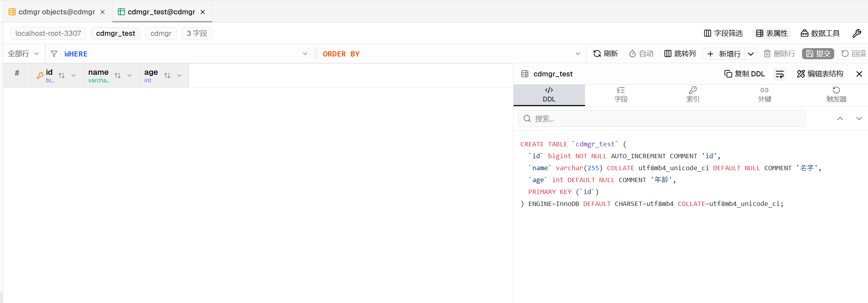Viewport: 868px width, 303px height.
Task: Open the name column dropdown menu
Action: point(130,76)
